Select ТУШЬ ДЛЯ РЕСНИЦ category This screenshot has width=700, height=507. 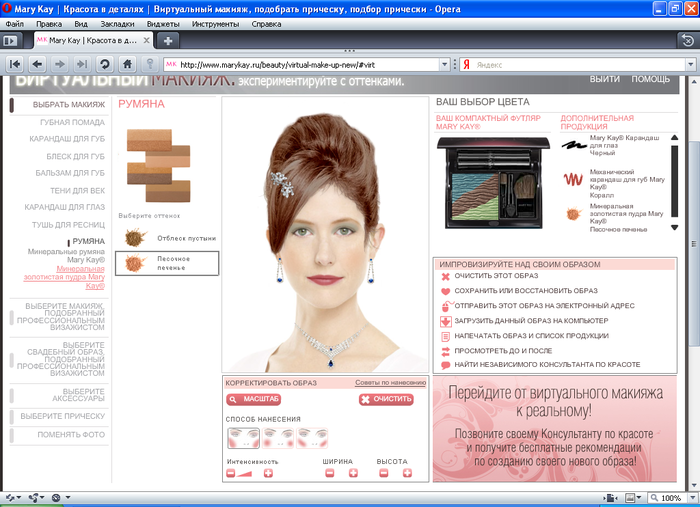(68, 225)
